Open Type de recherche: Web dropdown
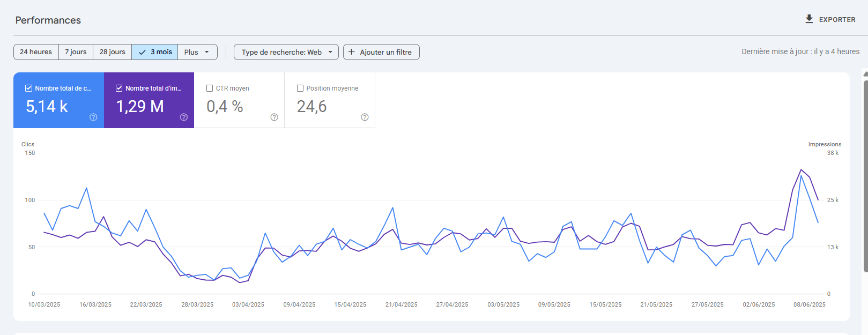Image resolution: width=868 pixels, height=335 pixels. (286, 52)
